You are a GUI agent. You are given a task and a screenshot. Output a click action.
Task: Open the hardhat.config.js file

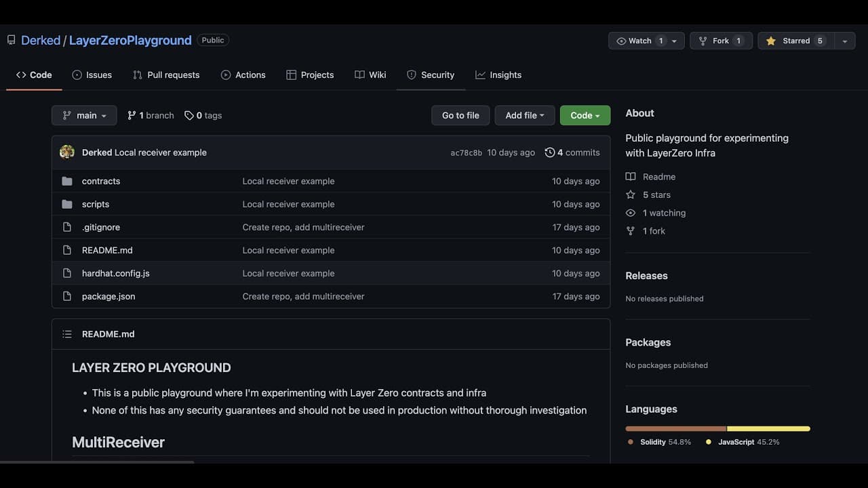[116, 273]
